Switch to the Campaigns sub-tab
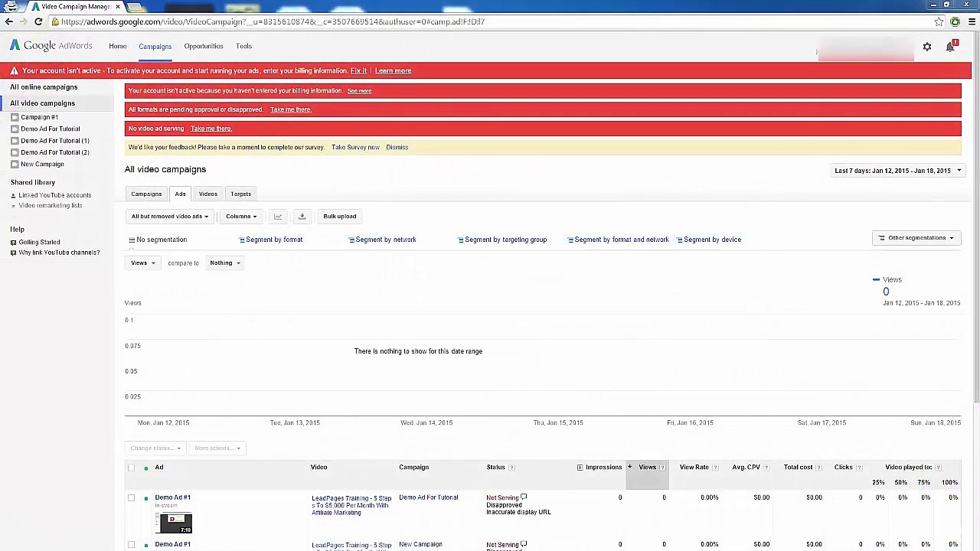Image resolution: width=980 pixels, height=551 pixels. point(146,194)
